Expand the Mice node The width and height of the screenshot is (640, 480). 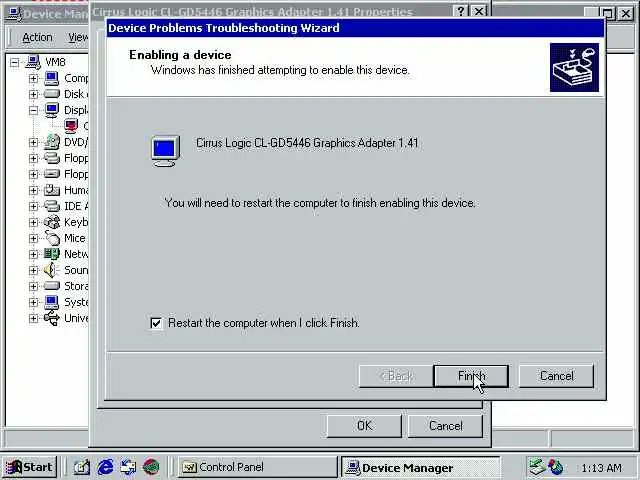pos(33,238)
